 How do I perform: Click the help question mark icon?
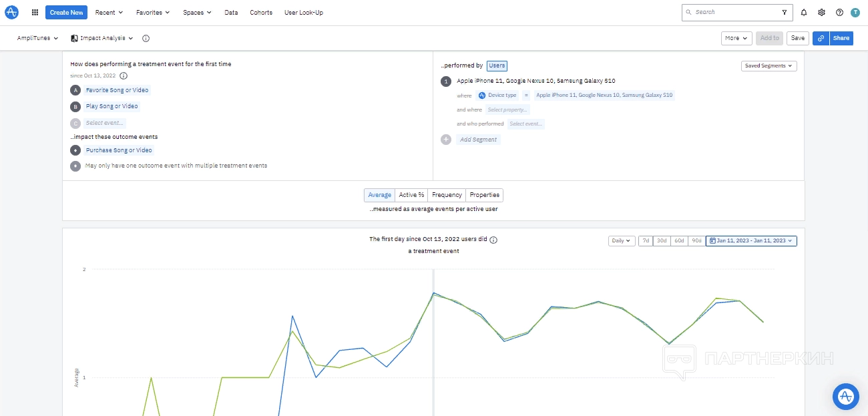coord(839,12)
